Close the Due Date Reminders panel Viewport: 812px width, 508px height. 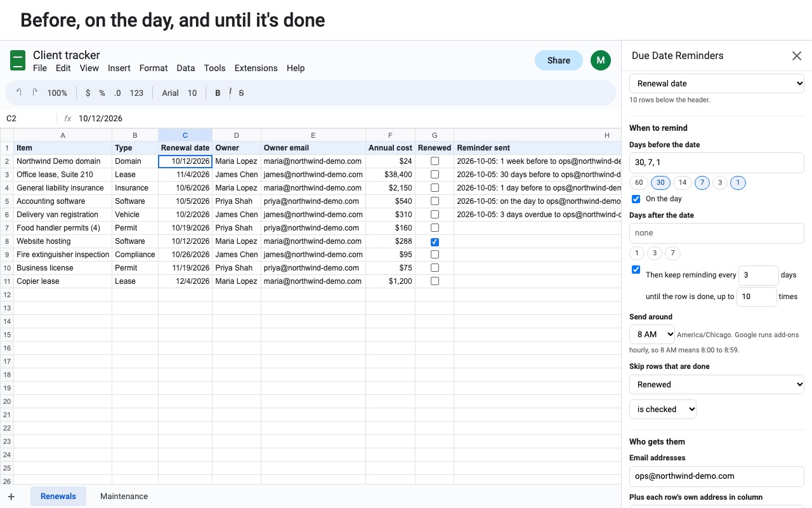pyautogui.click(x=797, y=56)
